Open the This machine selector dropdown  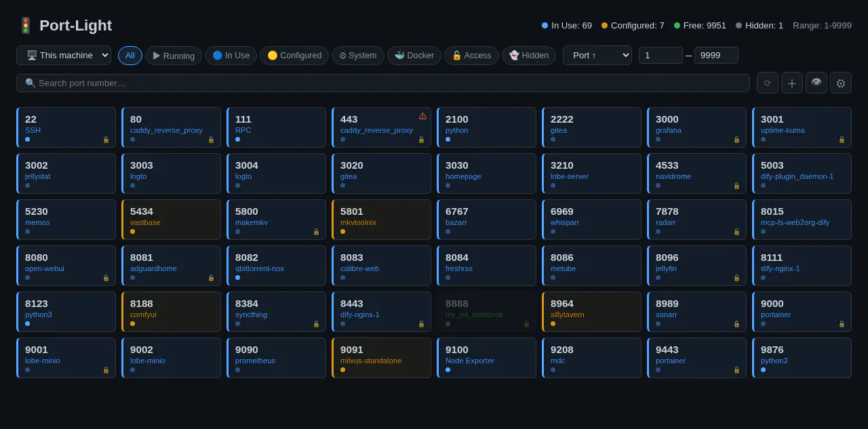click(x=64, y=56)
